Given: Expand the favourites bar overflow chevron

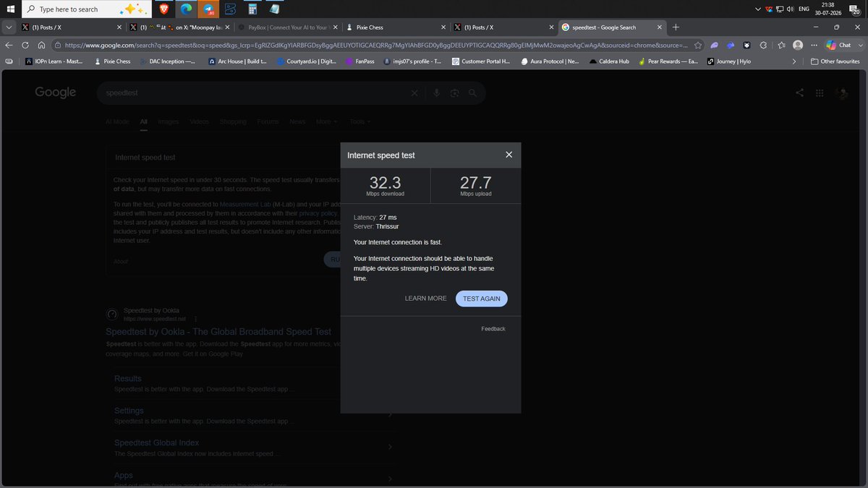Looking at the screenshot, I should 795,61.
